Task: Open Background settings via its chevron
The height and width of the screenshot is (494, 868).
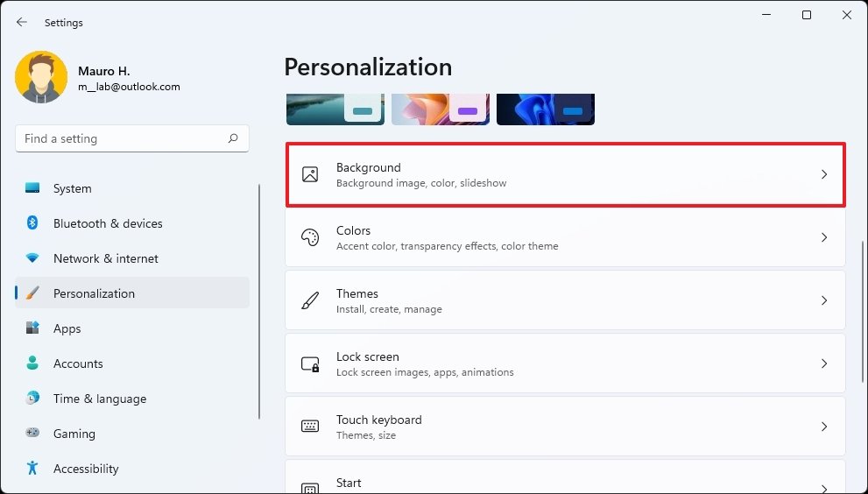Action: click(x=824, y=174)
